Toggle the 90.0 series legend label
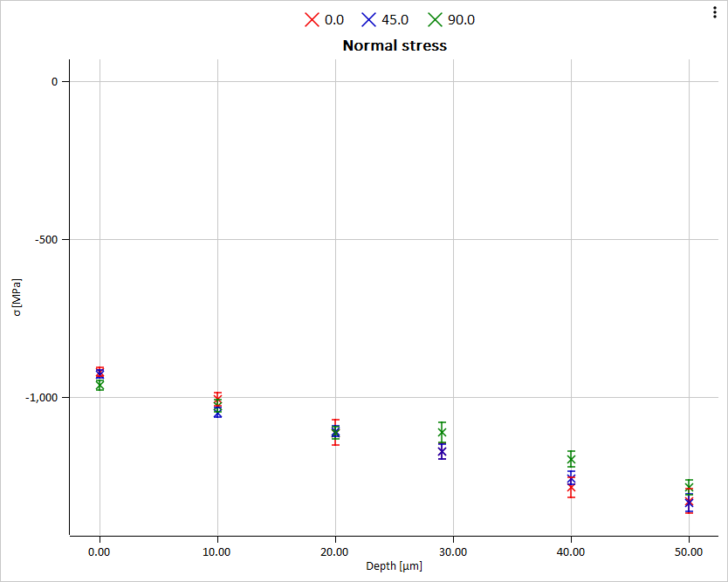The height and width of the screenshot is (582, 728). click(x=461, y=20)
